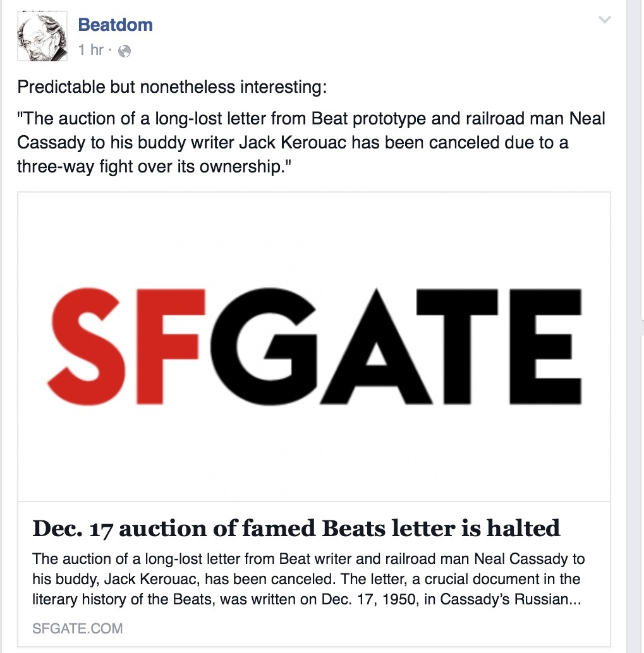Viewport: 644px width, 653px height.
Task: Open the post options chevron dropdown
Action: click(x=605, y=20)
